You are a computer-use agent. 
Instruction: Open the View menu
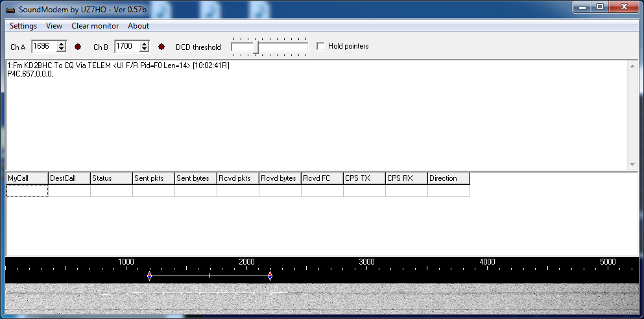[54, 26]
